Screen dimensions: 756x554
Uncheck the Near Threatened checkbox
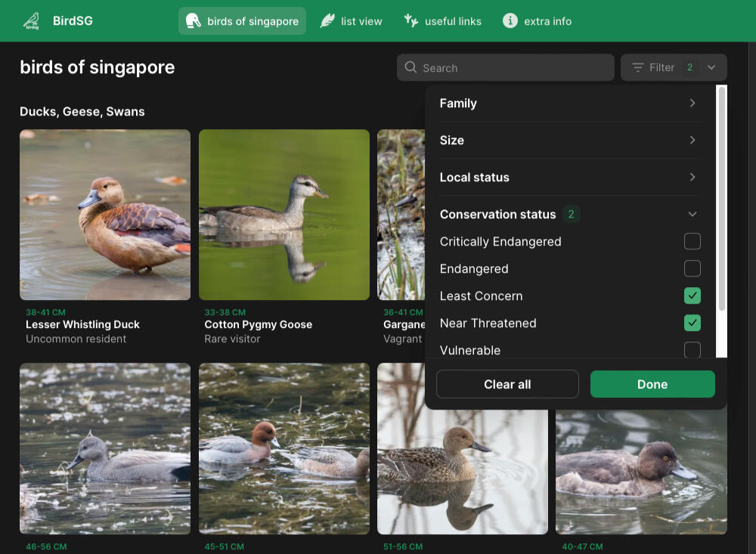(x=692, y=323)
